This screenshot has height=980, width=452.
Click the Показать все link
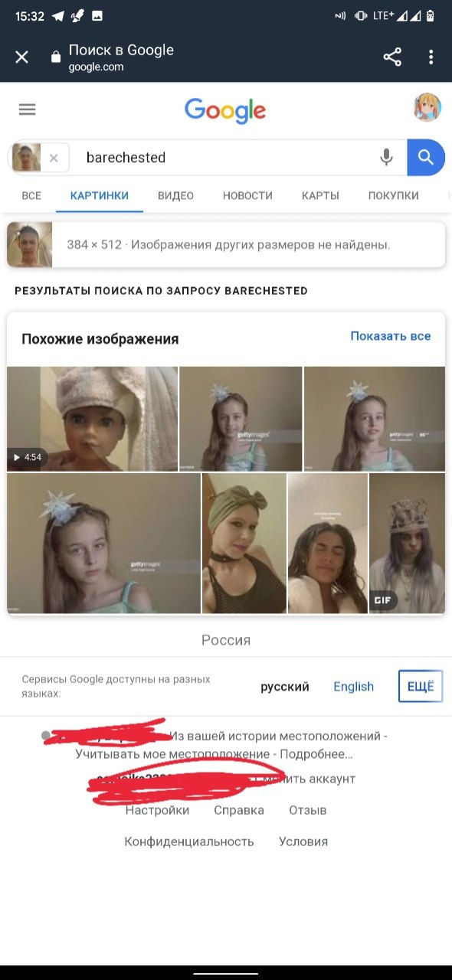tap(391, 336)
